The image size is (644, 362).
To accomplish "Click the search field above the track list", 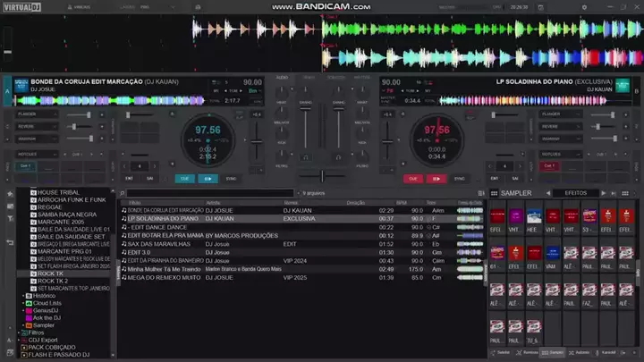I will (210, 193).
